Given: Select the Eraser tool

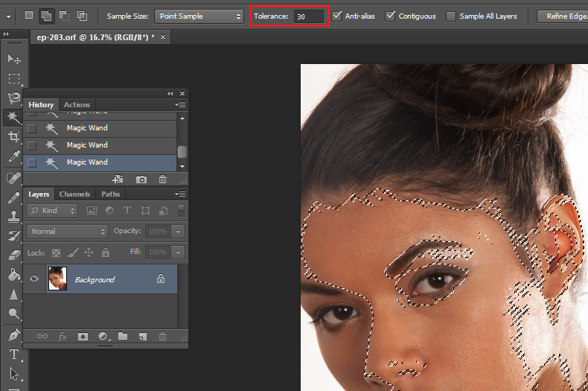Looking at the screenshot, I should tap(14, 255).
